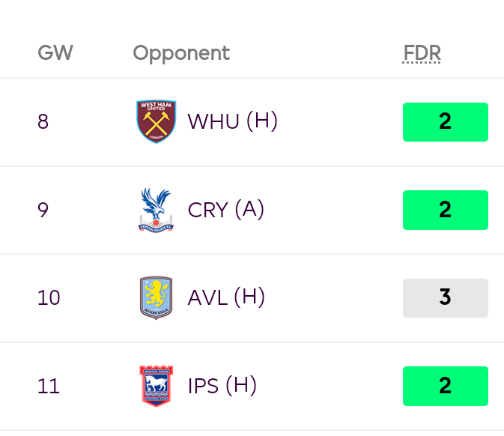Click green difficulty 2 badge for CRY

pyautogui.click(x=446, y=210)
